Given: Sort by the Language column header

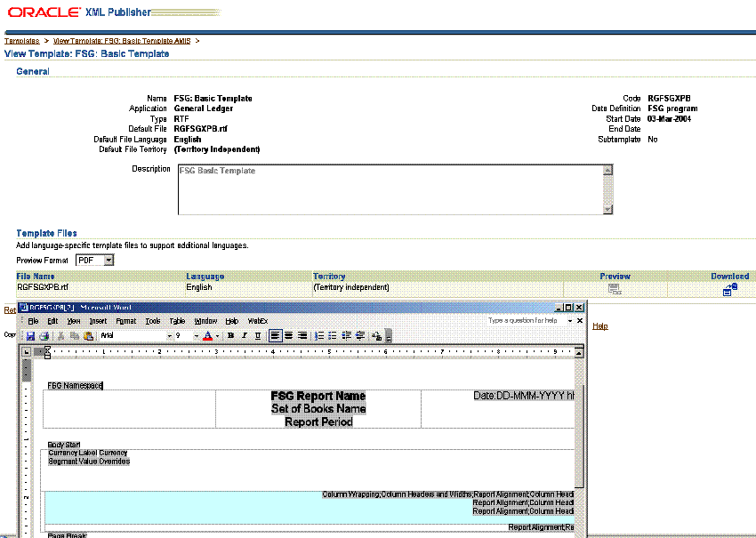Looking at the screenshot, I should tap(205, 277).
